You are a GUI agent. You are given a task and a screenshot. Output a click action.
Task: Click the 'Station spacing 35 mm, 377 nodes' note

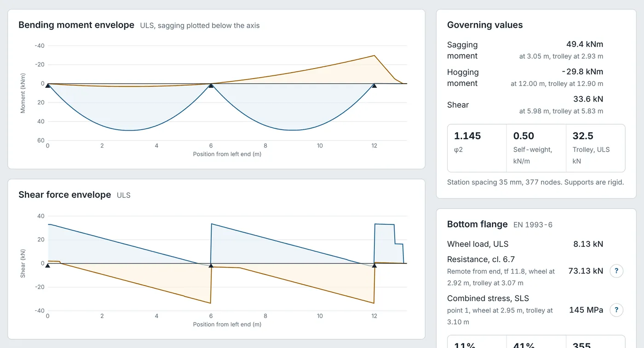click(535, 182)
